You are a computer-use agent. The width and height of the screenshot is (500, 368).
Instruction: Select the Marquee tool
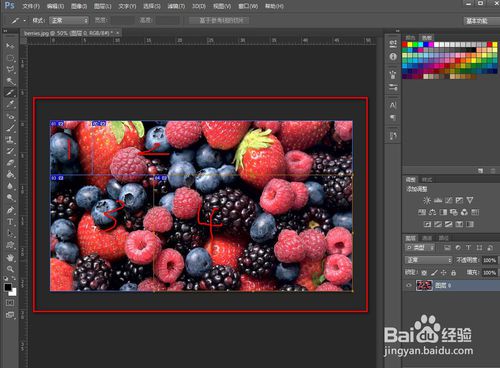coord(10,57)
